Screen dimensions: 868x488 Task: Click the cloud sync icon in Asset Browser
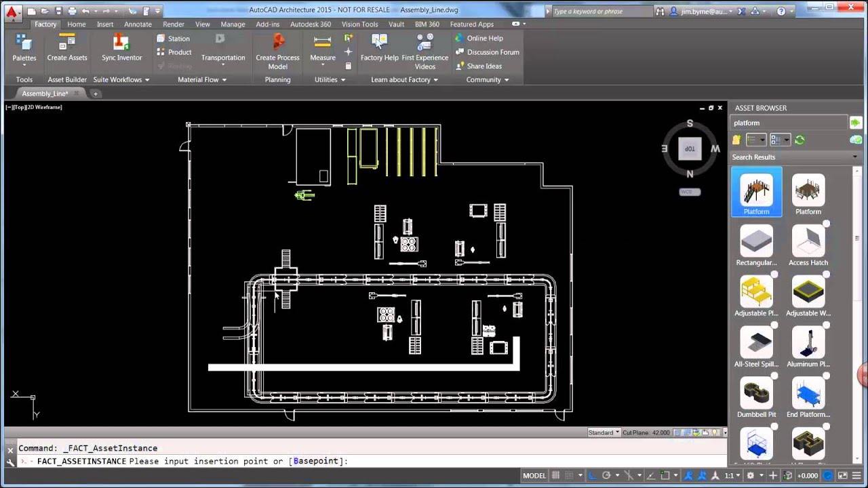point(856,140)
